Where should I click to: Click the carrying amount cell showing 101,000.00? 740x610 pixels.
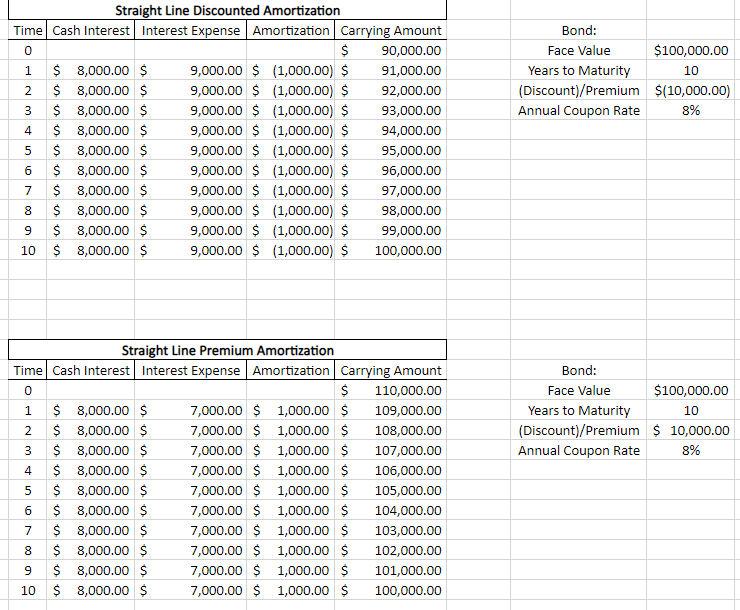[x=390, y=570]
